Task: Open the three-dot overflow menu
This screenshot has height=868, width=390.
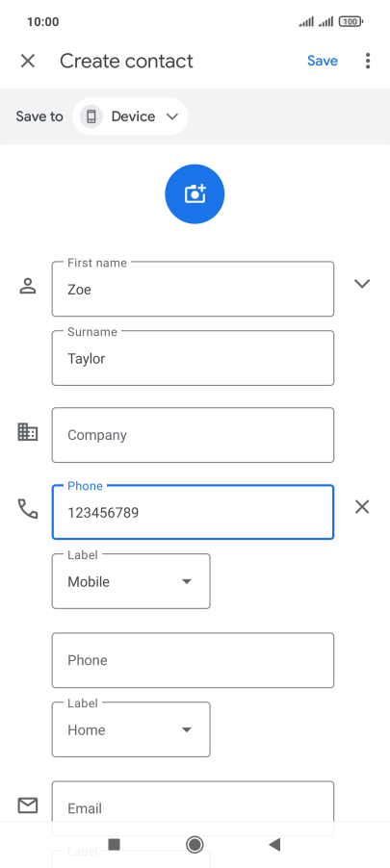Action: point(368,61)
